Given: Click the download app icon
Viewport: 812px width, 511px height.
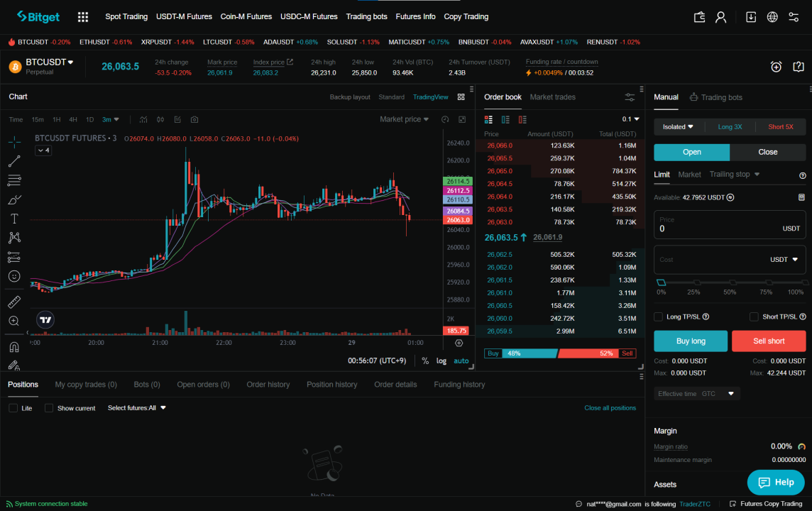Looking at the screenshot, I should (x=750, y=17).
